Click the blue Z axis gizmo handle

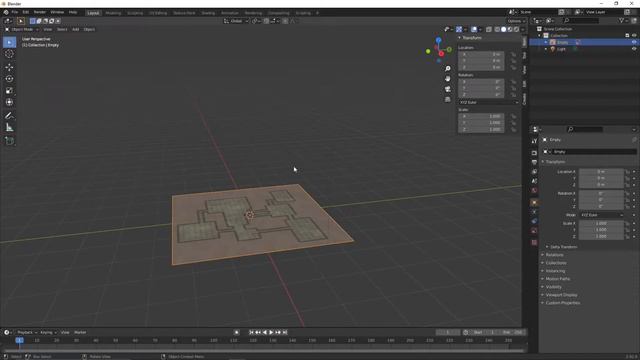coord(438,40)
